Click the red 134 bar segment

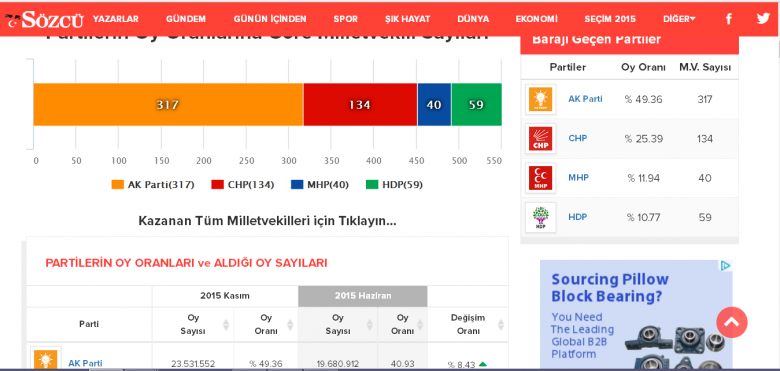[x=360, y=104]
